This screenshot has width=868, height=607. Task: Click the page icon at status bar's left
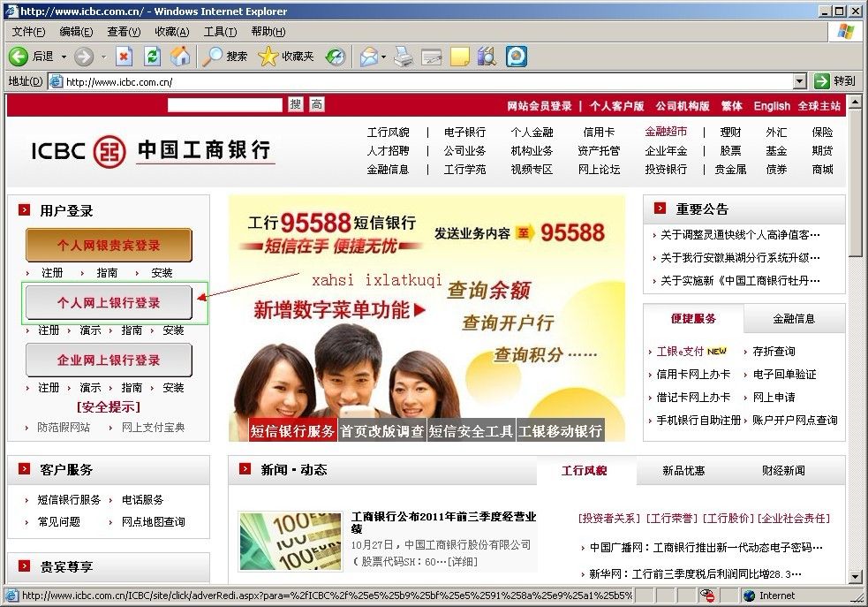click(x=11, y=596)
